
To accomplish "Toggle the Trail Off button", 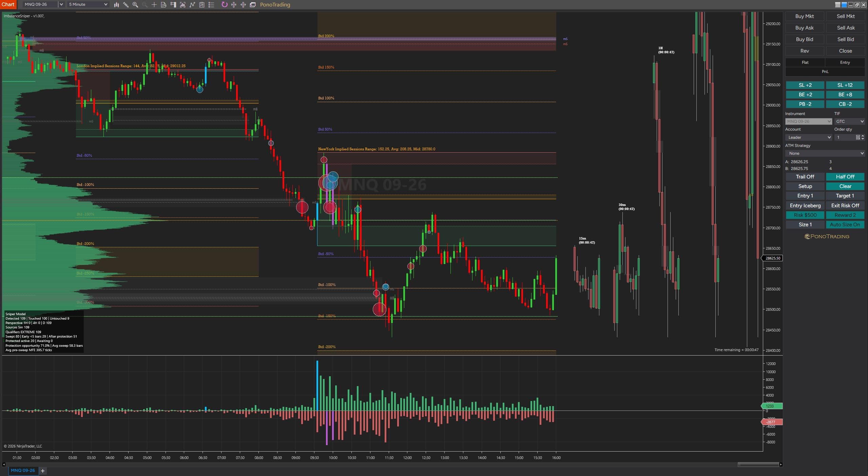I will click(x=805, y=177).
